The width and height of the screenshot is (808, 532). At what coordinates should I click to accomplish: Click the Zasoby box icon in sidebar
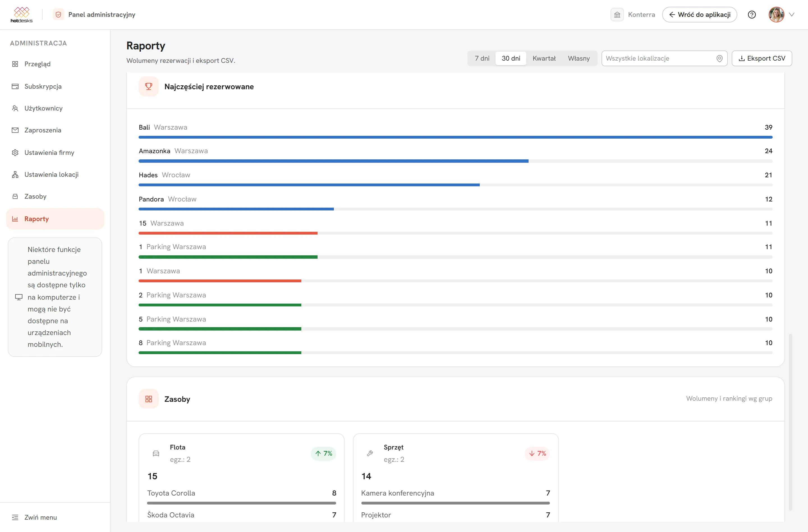tap(15, 197)
